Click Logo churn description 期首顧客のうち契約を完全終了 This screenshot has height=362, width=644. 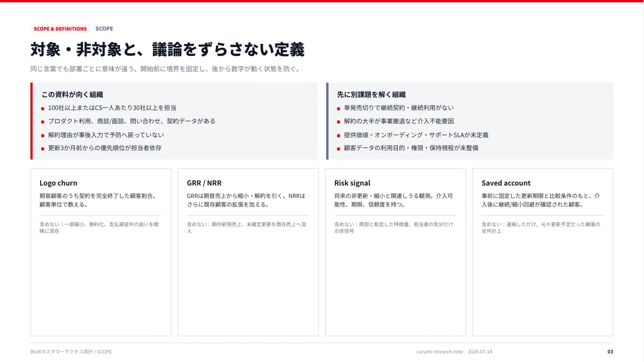98,200
